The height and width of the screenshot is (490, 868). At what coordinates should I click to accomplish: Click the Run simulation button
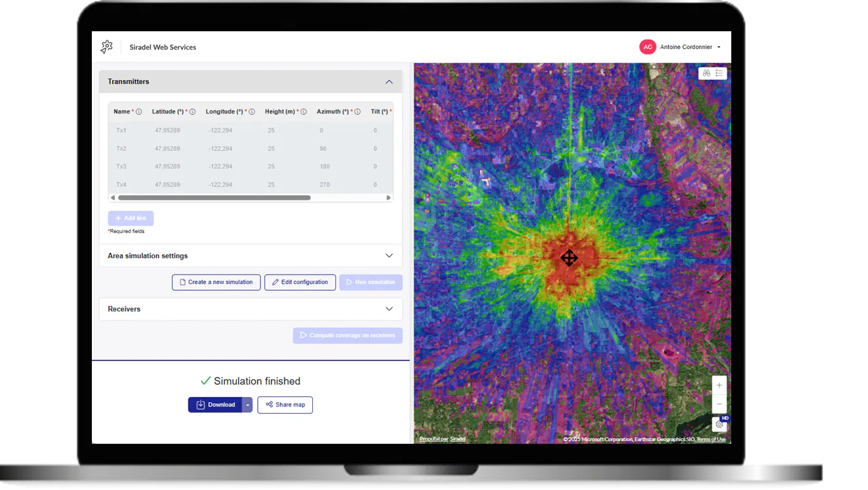(371, 282)
